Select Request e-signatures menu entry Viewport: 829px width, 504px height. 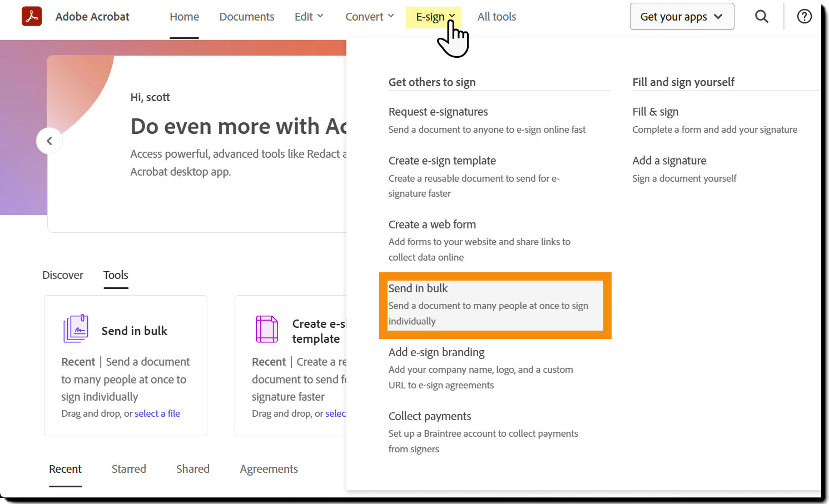[x=438, y=112]
